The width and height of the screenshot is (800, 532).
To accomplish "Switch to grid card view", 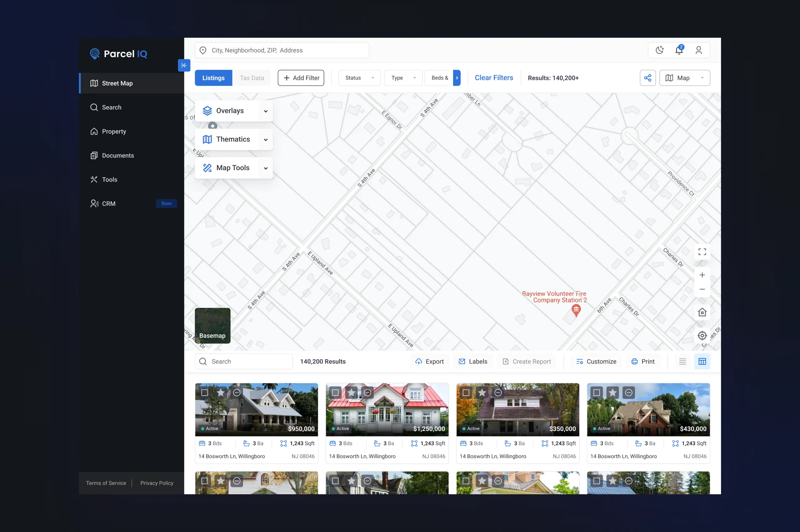I will (x=702, y=361).
